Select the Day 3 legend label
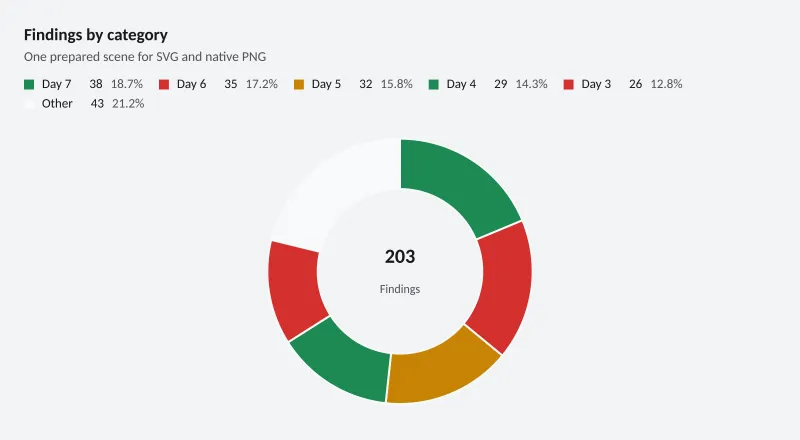This screenshot has width=800, height=440. [596, 84]
